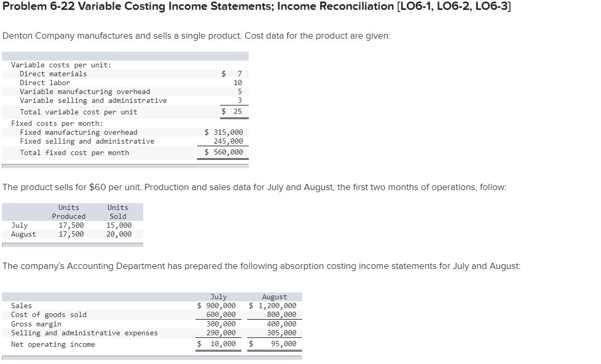Select the Gross margin row label
Image resolution: width=601 pixels, height=364 pixels.
(x=37, y=324)
